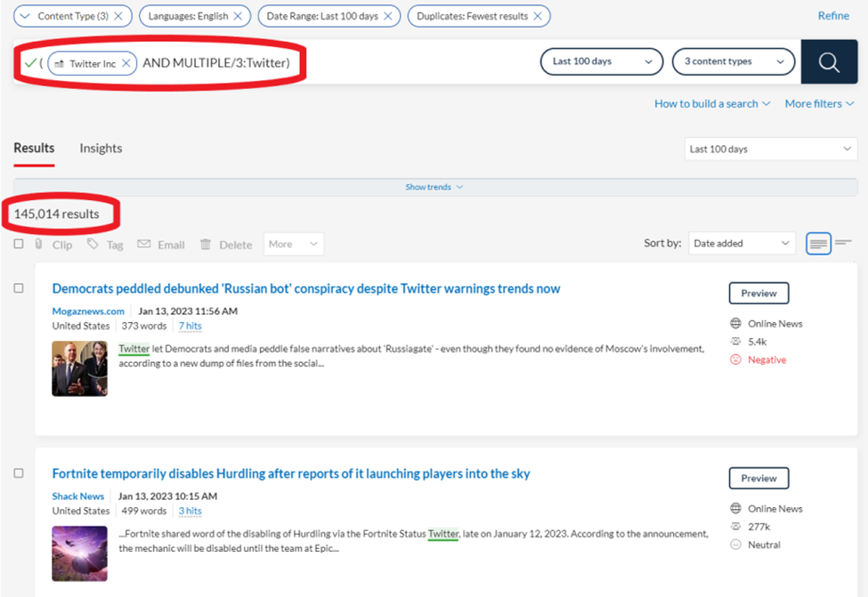868x597 pixels.
Task: Switch to the Insights tab
Action: [x=101, y=149]
